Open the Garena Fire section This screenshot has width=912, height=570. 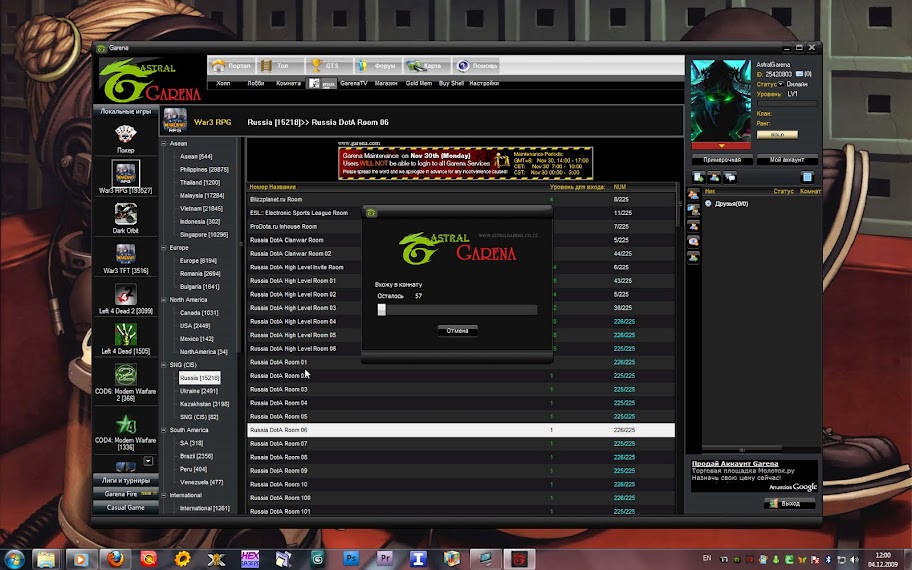click(x=126, y=494)
